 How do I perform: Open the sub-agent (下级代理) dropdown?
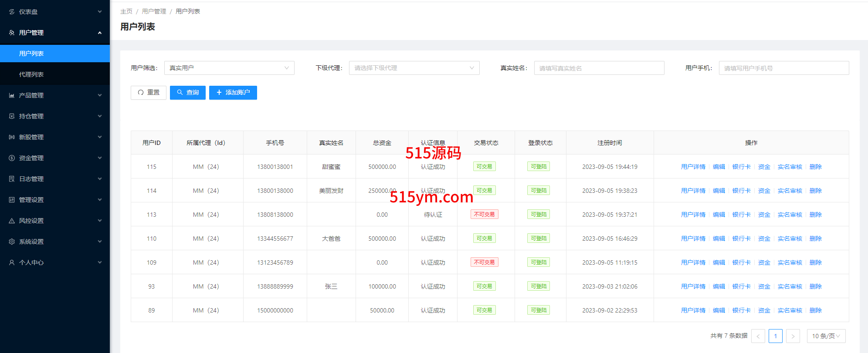point(414,68)
